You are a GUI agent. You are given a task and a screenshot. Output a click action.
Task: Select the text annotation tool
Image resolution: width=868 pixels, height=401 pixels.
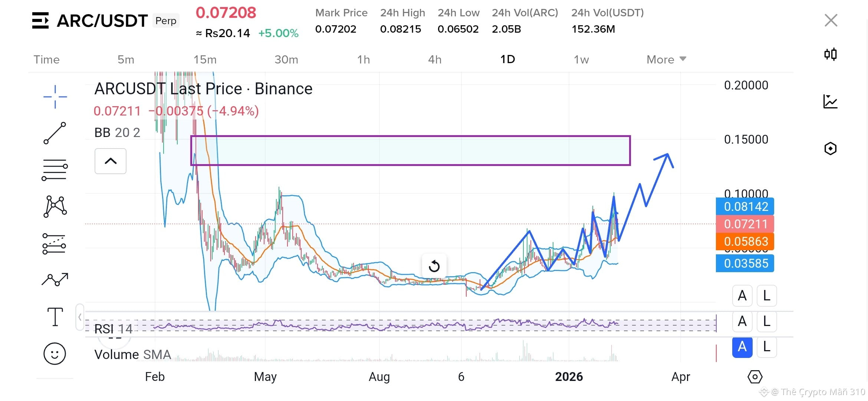[55, 317]
